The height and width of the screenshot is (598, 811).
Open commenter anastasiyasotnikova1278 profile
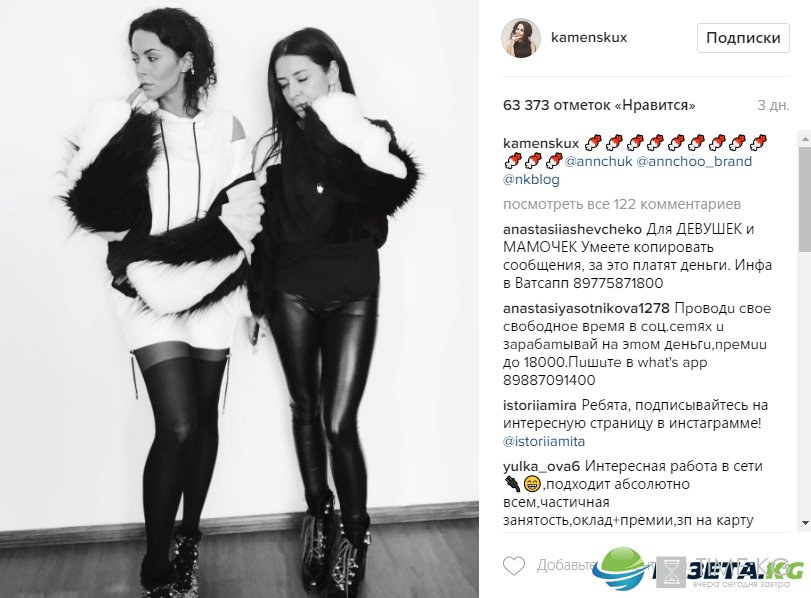point(586,308)
